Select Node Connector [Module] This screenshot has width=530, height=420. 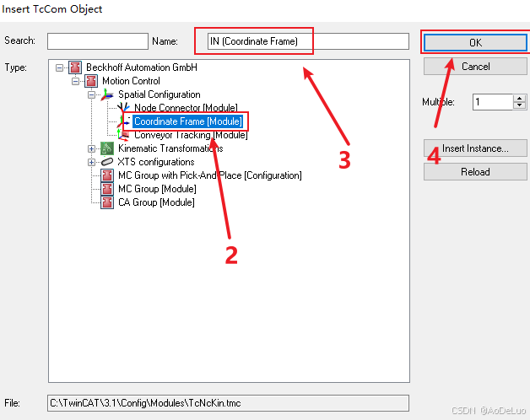point(186,108)
